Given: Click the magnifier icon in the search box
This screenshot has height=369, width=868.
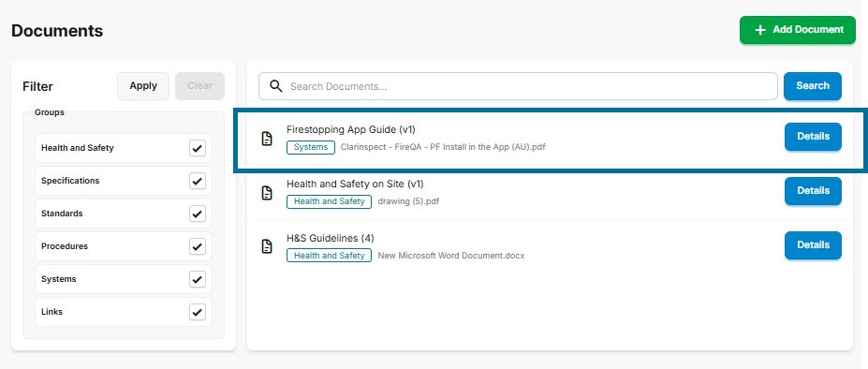Looking at the screenshot, I should tap(275, 86).
